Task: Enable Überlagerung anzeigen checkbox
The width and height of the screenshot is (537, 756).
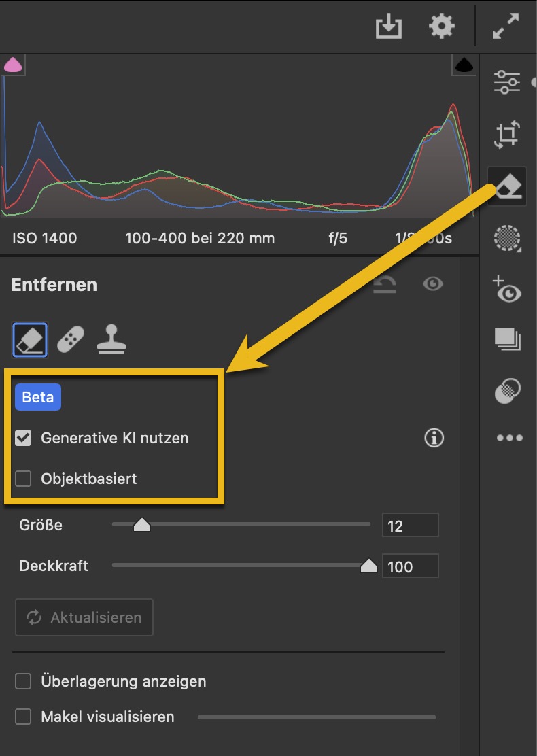Action: [x=24, y=681]
